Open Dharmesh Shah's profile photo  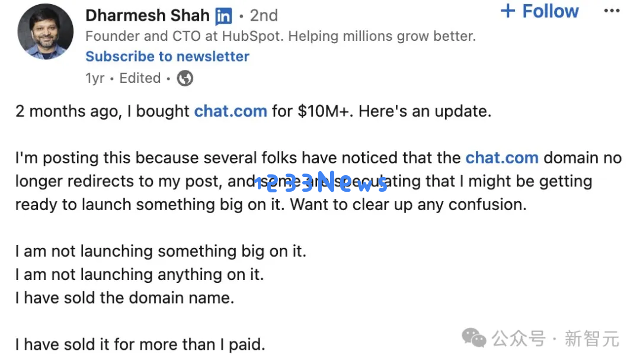coord(45,32)
